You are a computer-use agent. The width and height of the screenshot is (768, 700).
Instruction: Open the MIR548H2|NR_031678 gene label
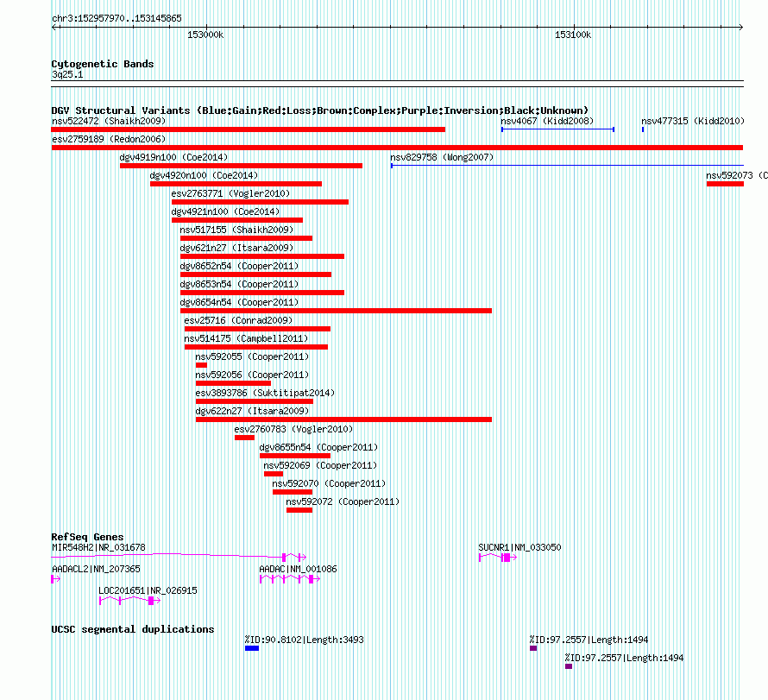(98, 547)
